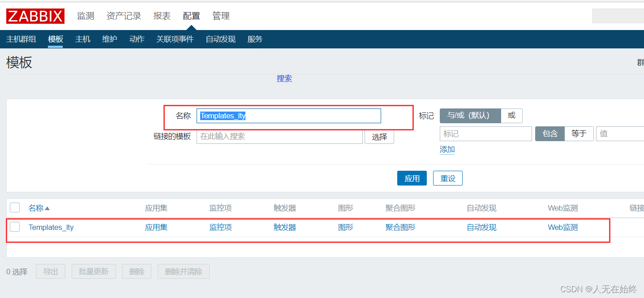The width and height of the screenshot is (644, 298).
Task: Click the 应用 button
Action: [x=412, y=178]
